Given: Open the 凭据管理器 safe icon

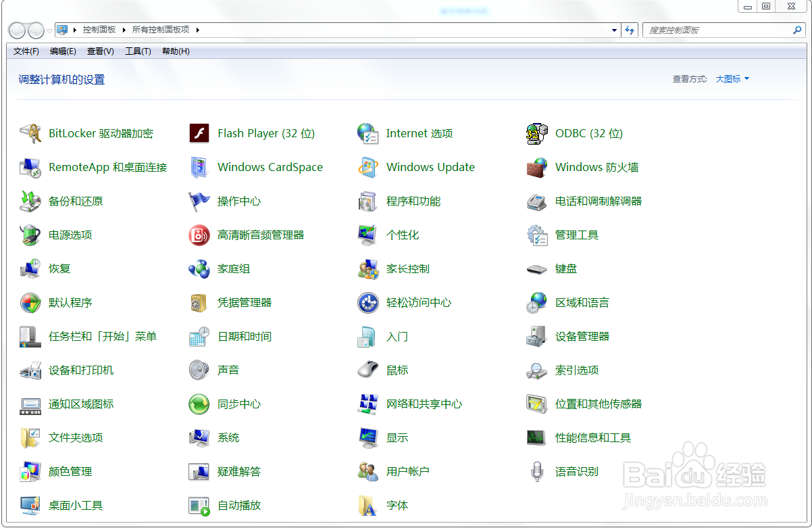Looking at the screenshot, I should pos(199,302).
